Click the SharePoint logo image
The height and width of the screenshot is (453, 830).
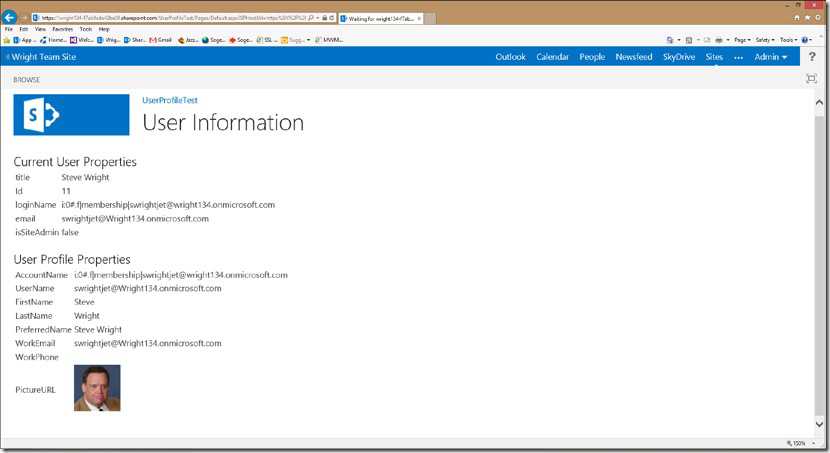click(x=71, y=115)
